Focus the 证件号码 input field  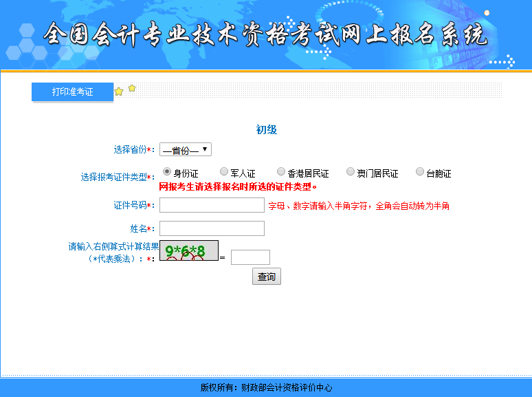click(x=212, y=205)
